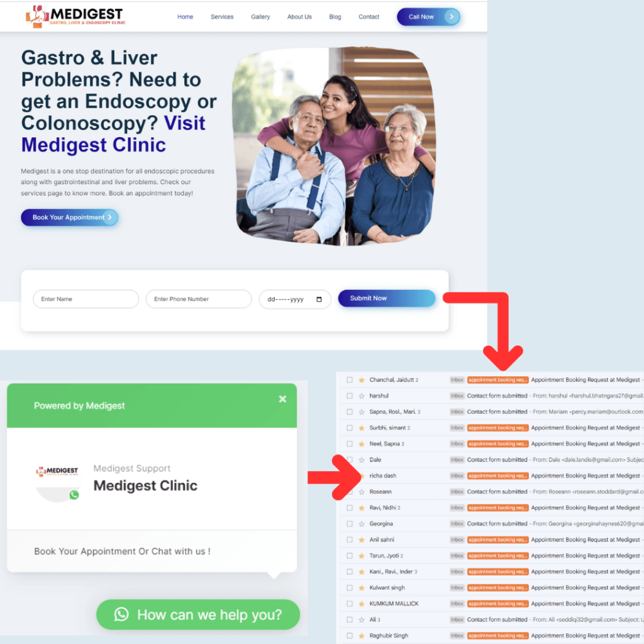The width and height of the screenshot is (644, 644).
Task: Go to the Contact page
Action: [x=369, y=17]
